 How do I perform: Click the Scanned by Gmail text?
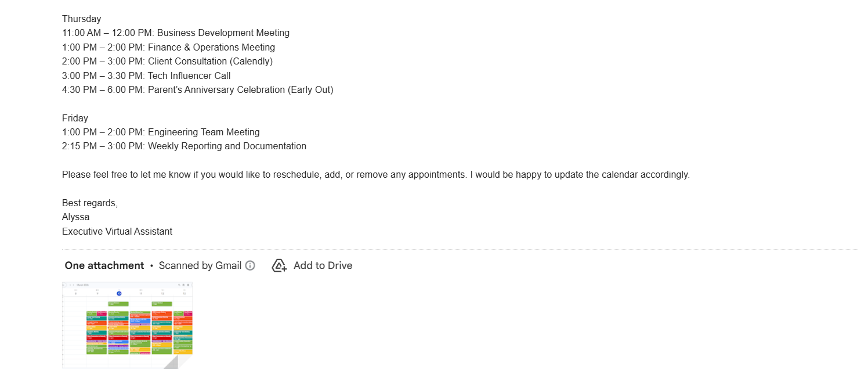[200, 265]
